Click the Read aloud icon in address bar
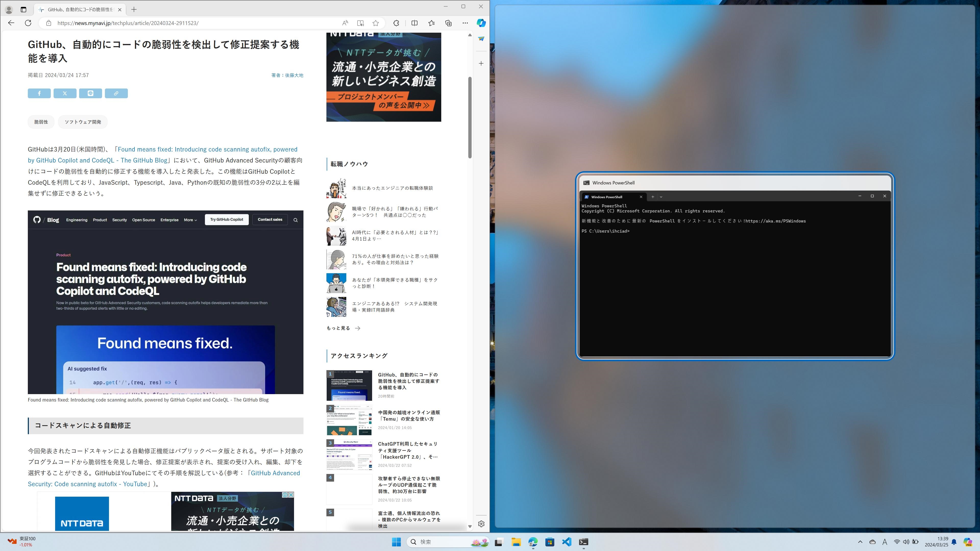 [345, 23]
